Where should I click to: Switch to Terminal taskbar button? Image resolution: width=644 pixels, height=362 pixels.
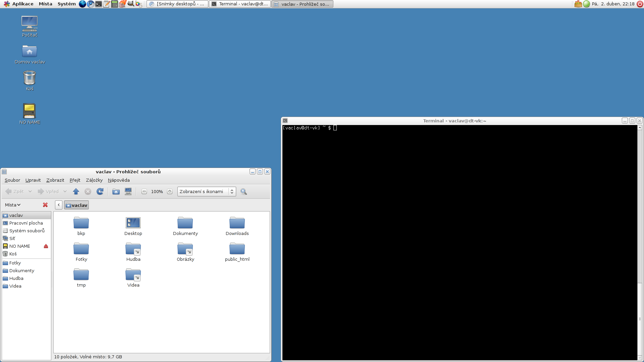[240, 4]
